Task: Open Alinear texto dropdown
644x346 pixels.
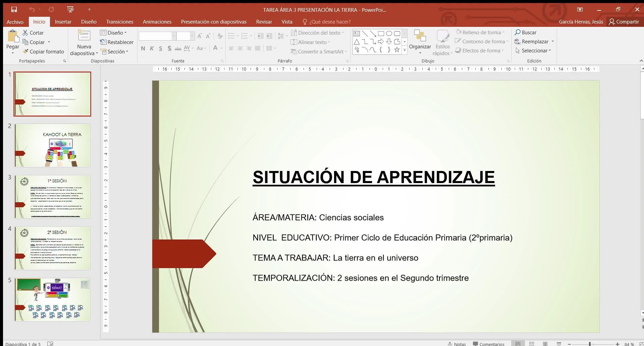Action: click(x=310, y=42)
